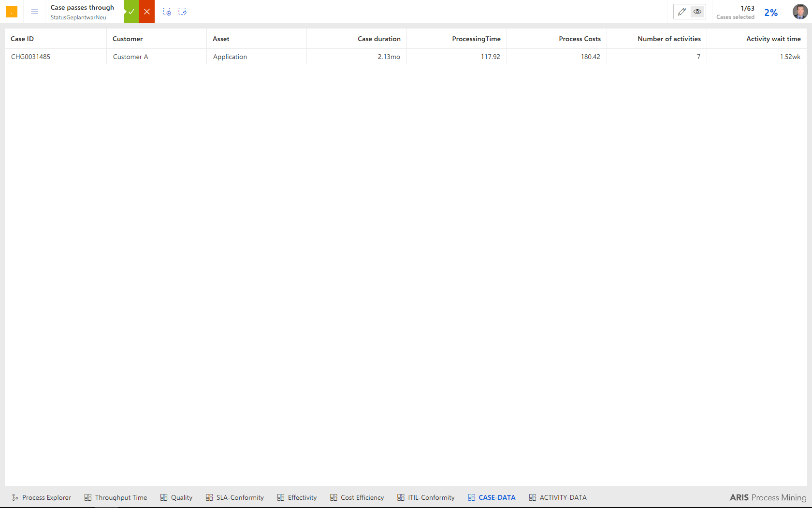
Task: Open the SLA-Conformity tab
Action: 235,497
